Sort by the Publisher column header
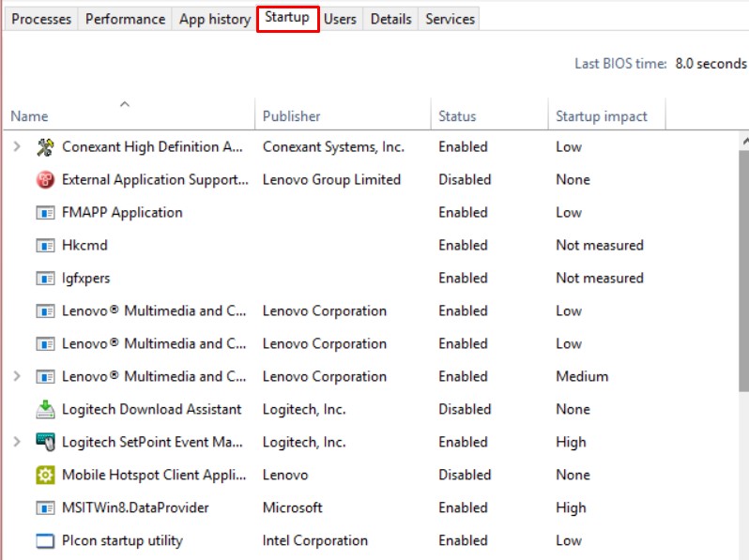The width and height of the screenshot is (749, 560). click(x=343, y=116)
